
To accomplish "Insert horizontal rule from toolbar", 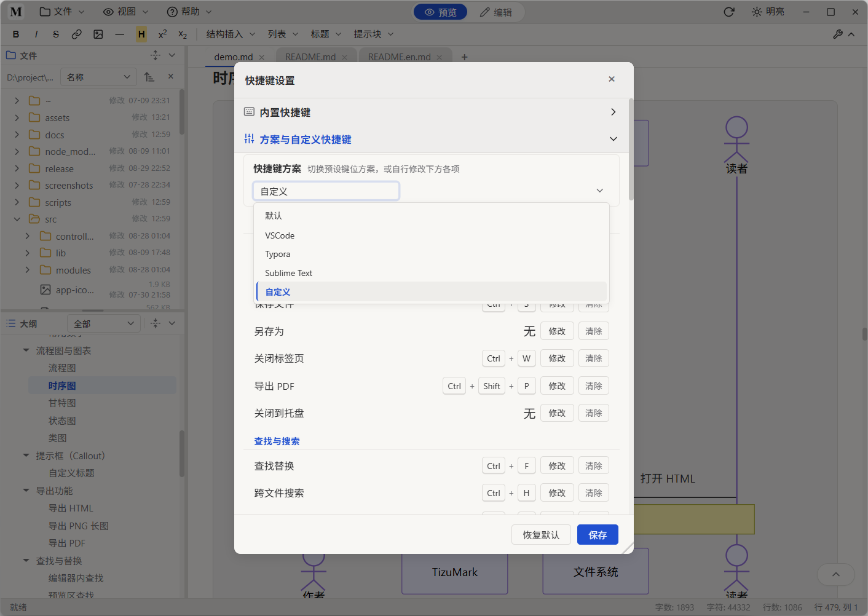I will click(120, 34).
